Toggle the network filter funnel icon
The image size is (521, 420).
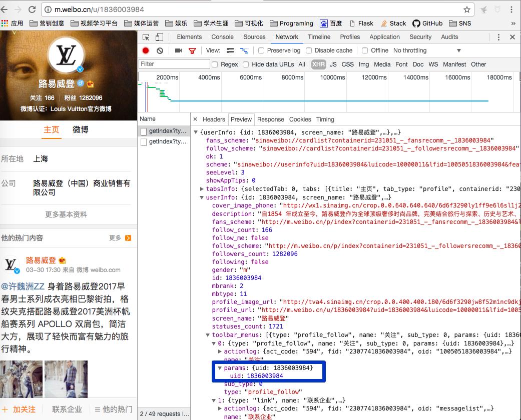tap(192, 50)
